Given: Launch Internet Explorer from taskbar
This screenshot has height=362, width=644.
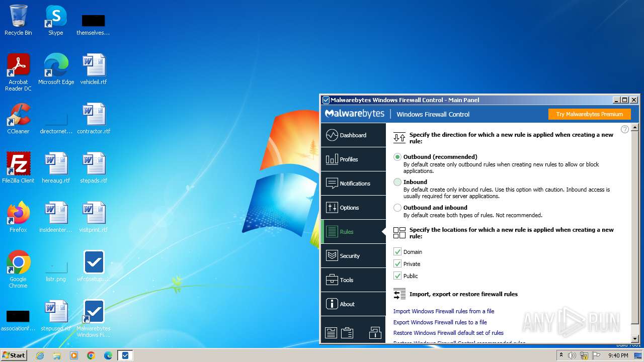Looking at the screenshot, I should coord(40,355).
